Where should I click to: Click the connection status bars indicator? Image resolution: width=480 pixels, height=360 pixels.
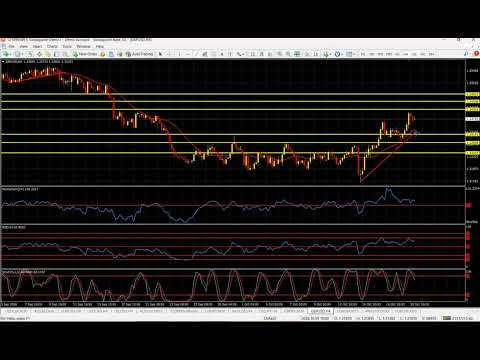[447, 318]
